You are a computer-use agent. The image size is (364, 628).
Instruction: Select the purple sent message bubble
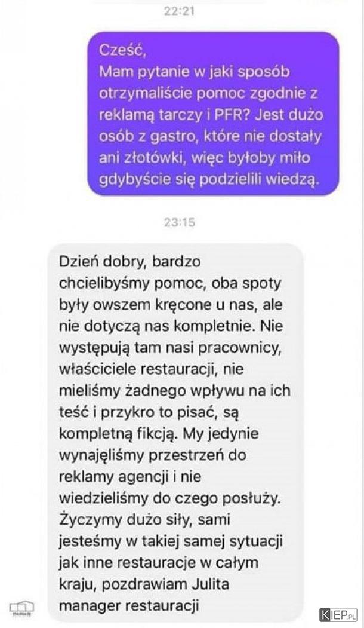pyautogui.click(x=213, y=114)
